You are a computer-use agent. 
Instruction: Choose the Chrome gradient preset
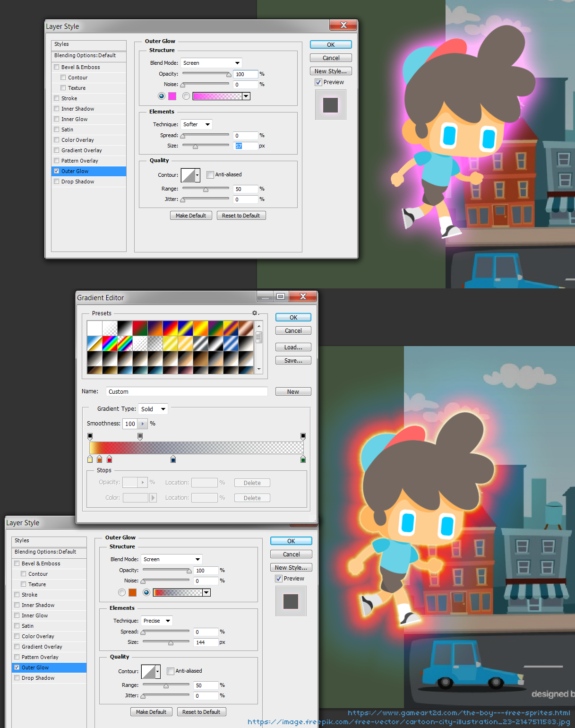point(95,343)
